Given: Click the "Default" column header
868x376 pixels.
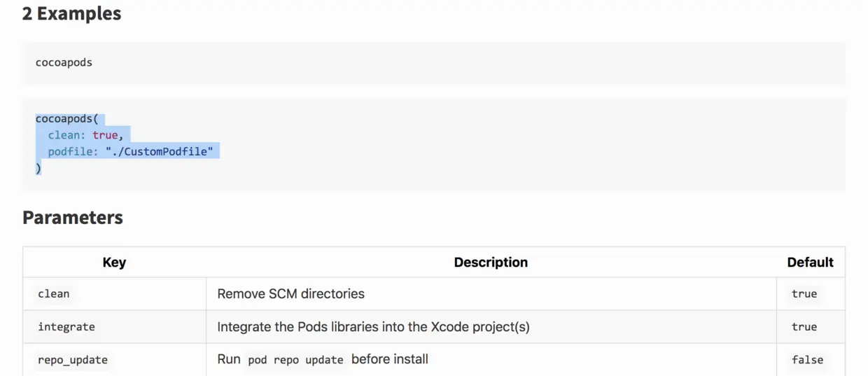Looking at the screenshot, I should pyautogui.click(x=810, y=263).
